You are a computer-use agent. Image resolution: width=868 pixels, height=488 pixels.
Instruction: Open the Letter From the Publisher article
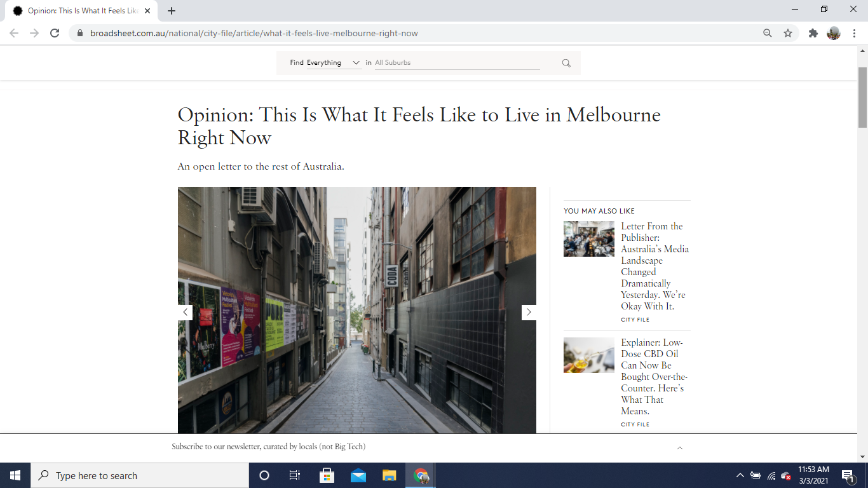click(x=654, y=266)
